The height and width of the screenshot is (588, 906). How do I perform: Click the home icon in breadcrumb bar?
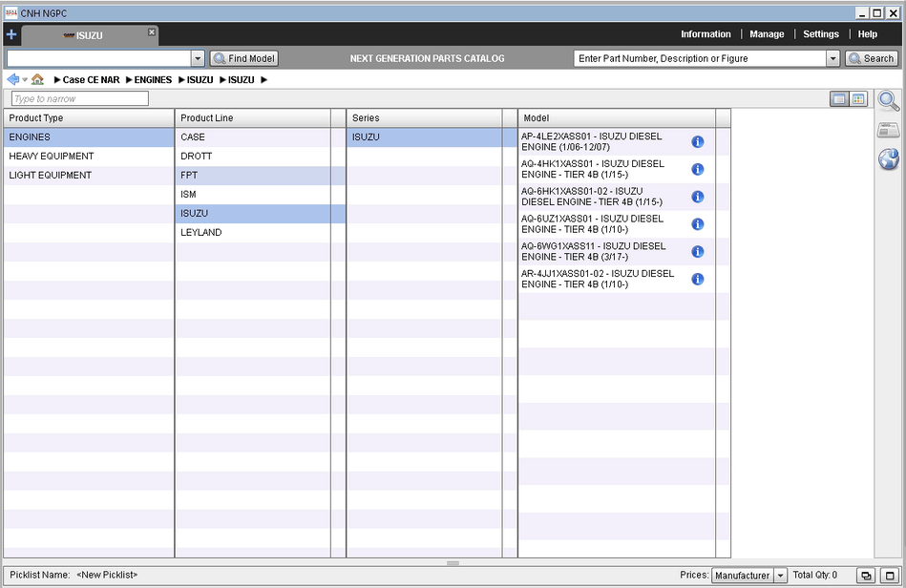point(37,79)
